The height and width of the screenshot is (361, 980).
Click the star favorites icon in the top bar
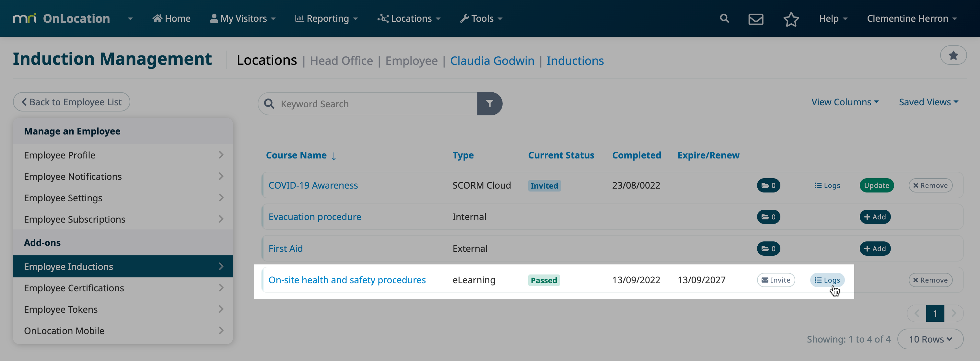click(791, 19)
